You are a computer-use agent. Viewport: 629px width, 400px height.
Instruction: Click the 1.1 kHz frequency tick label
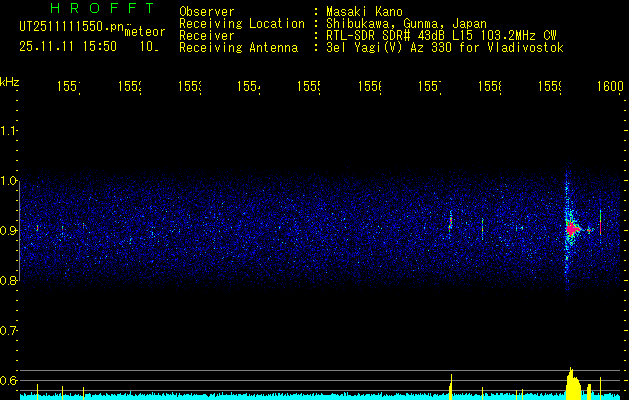point(9,131)
